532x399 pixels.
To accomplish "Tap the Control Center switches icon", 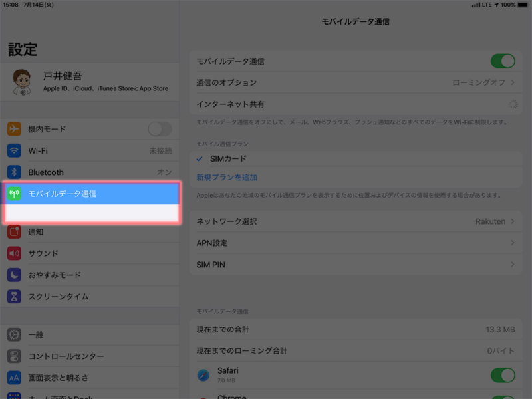I will coord(14,356).
